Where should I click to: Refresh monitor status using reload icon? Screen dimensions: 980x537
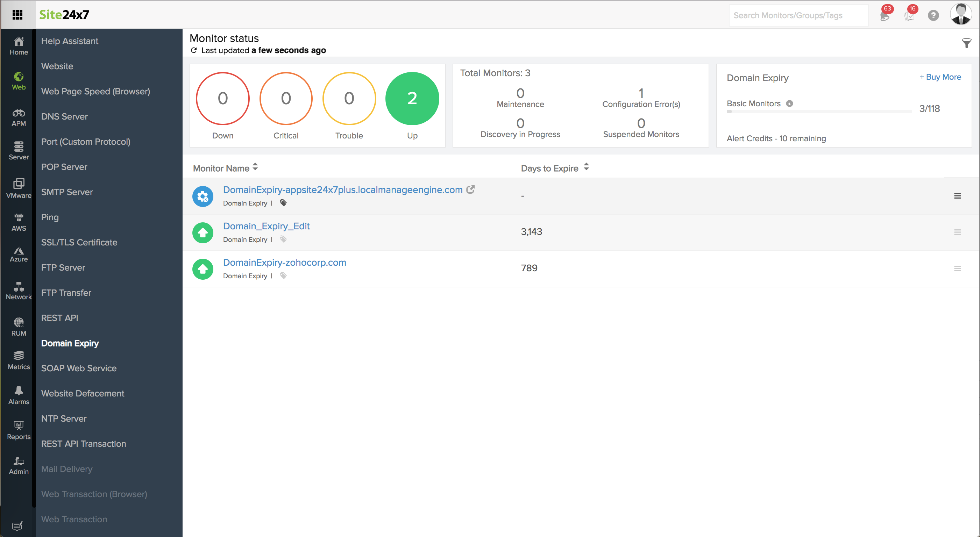(x=194, y=50)
